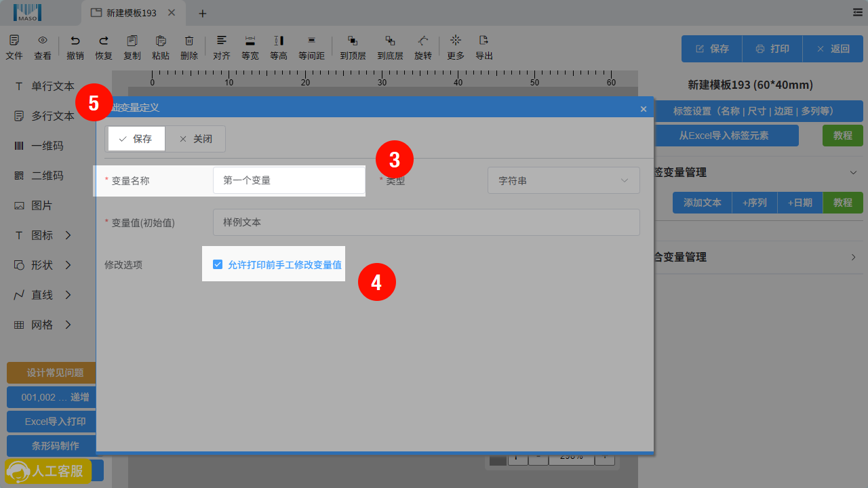The width and height of the screenshot is (868, 488).
Task: Click the 导出 export icon
Action: pos(484,41)
